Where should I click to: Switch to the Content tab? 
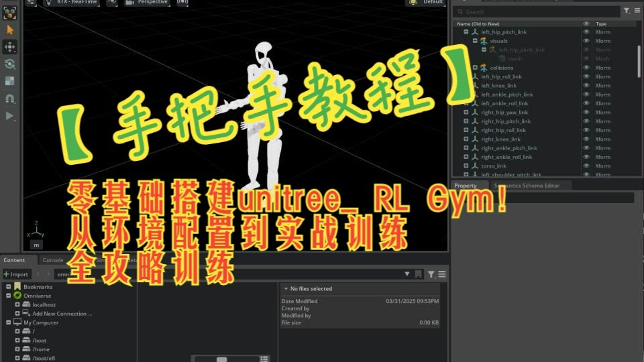tap(14, 260)
